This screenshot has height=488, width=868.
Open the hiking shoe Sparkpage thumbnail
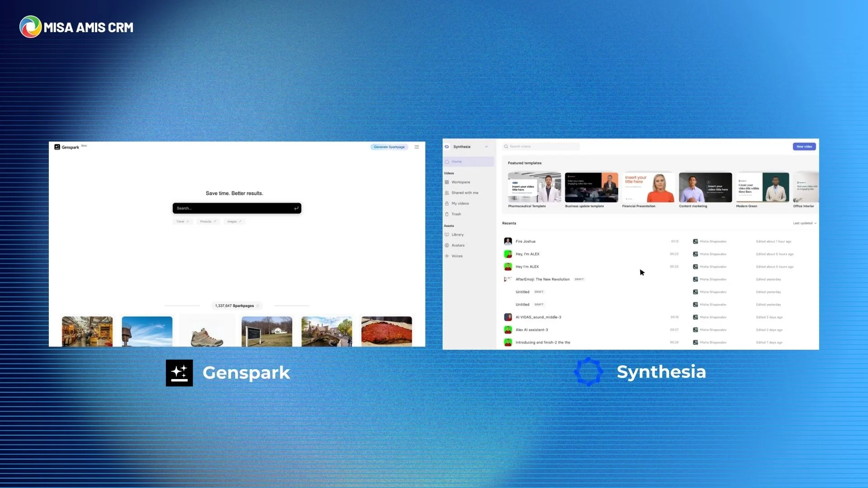207,332
